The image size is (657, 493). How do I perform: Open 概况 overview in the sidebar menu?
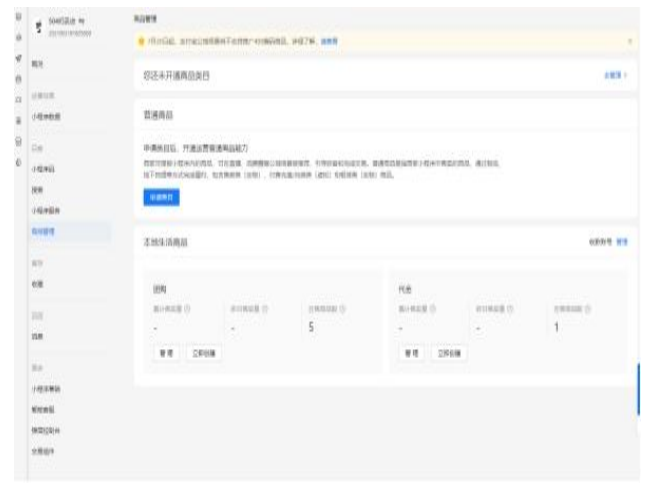[x=37, y=63]
